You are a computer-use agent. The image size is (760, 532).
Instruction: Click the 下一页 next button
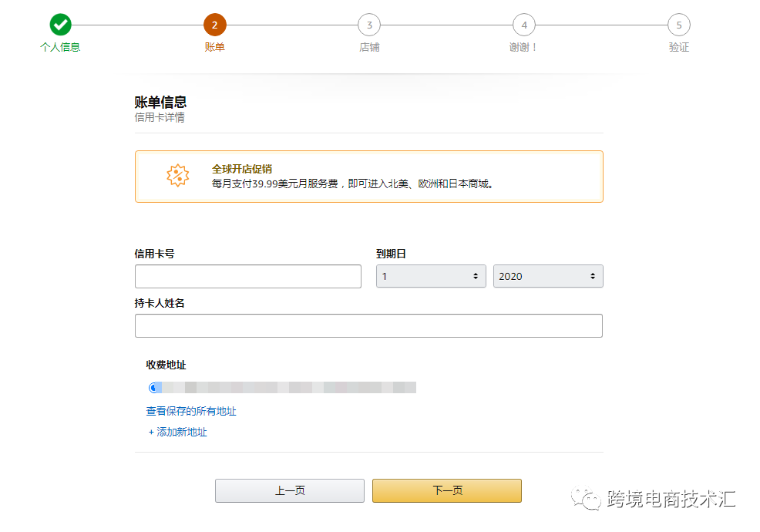click(447, 490)
